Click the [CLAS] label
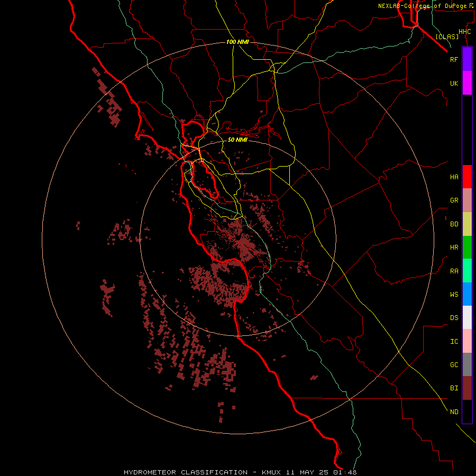This screenshot has width=476, height=476. [x=447, y=36]
